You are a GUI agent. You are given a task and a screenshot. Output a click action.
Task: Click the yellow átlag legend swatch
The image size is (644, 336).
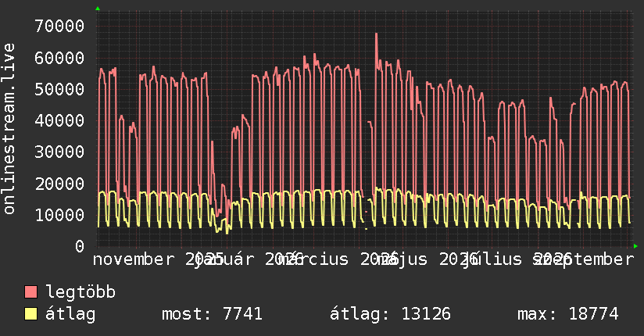30,314
